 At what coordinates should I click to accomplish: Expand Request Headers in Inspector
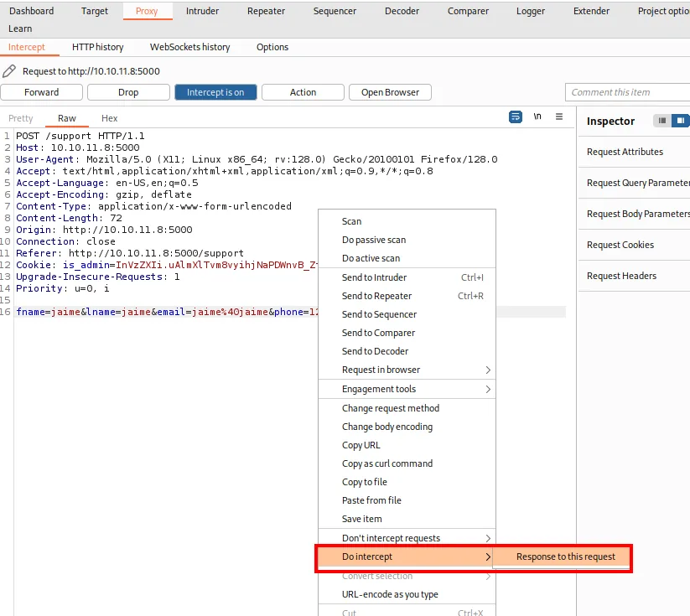pos(634,276)
